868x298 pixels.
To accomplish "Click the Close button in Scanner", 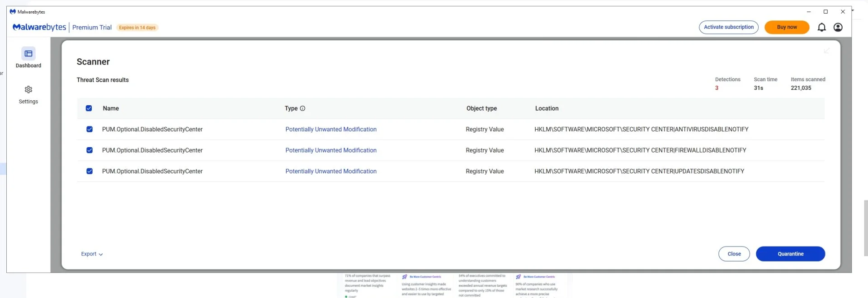I will click(734, 254).
